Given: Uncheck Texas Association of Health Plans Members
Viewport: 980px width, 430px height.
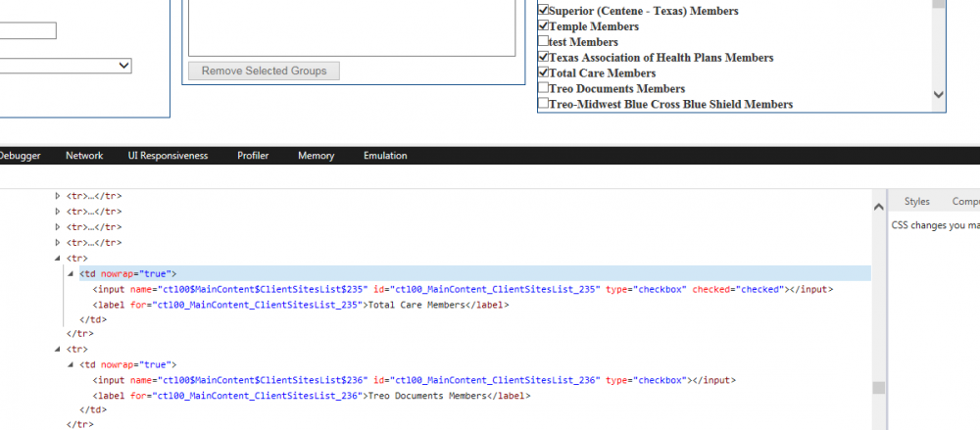Looking at the screenshot, I should [544, 58].
